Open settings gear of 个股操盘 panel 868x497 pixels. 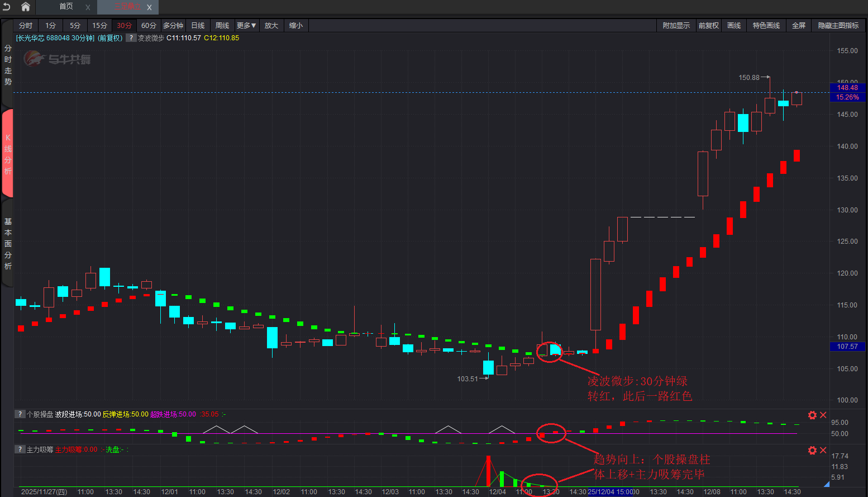pyautogui.click(x=812, y=415)
